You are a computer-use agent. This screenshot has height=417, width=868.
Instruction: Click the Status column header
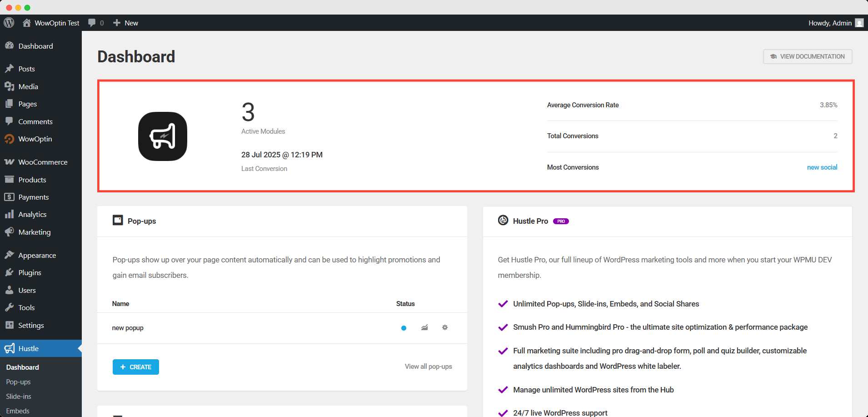coord(405,304)
